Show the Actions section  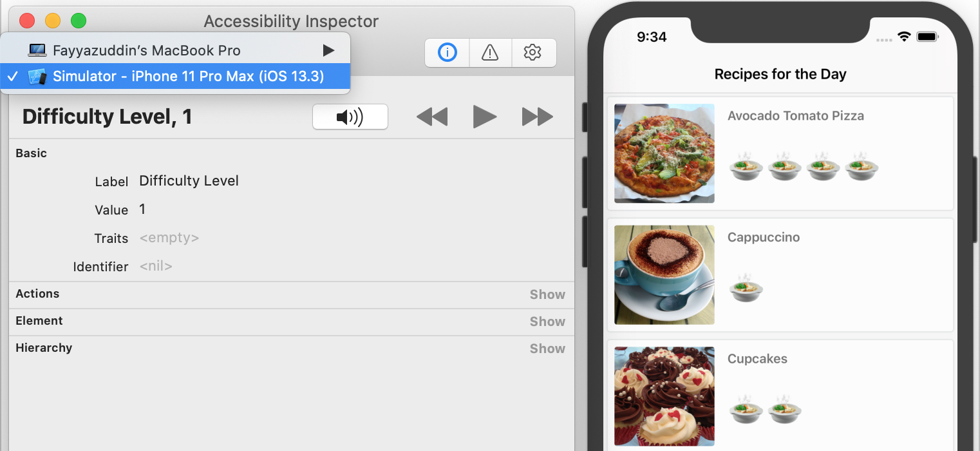[547, 294]
